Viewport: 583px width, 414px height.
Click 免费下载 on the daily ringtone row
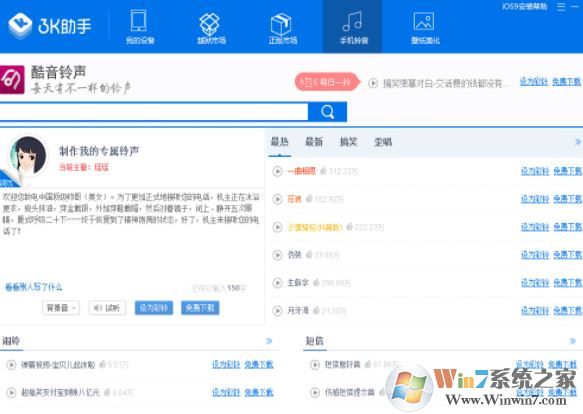click(x=566, y=82)
